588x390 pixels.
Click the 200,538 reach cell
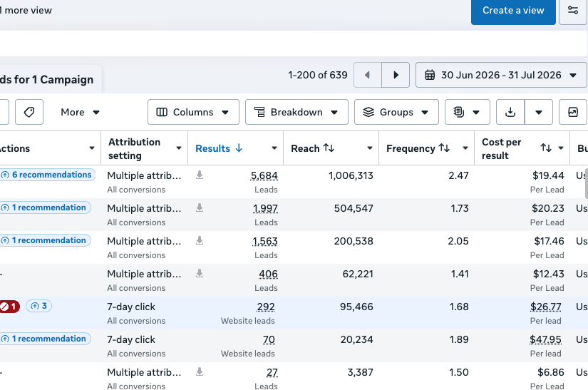tap(354, 241)
